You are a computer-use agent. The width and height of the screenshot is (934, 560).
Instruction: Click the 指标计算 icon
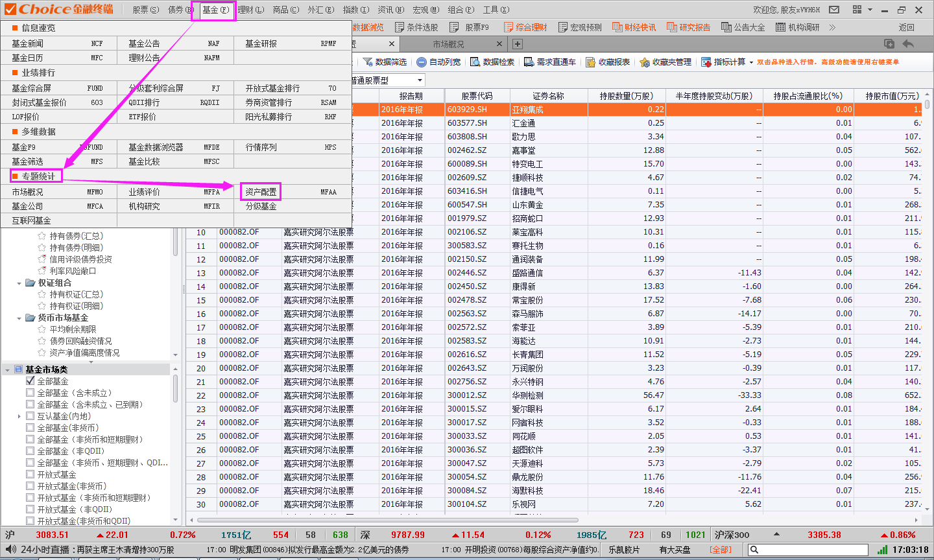[x=706, y=62]
